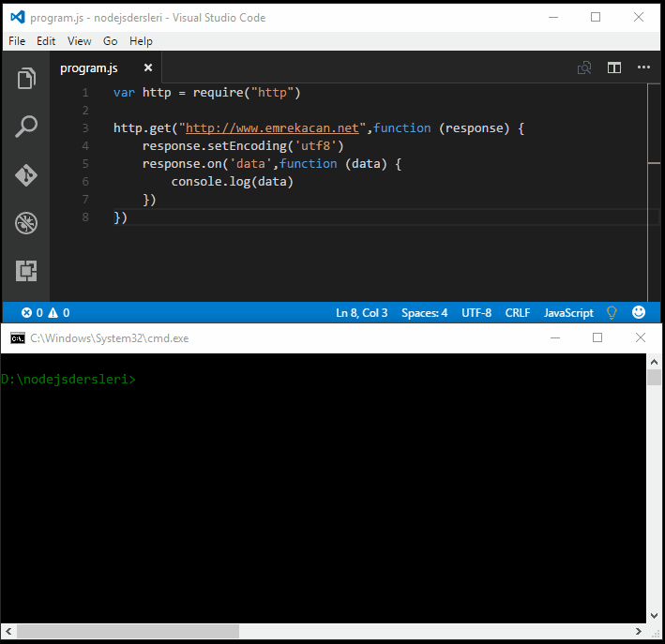The height and width of the screenshot is (644, 665).
Task: Click the errors count icon in status bar
Action: [26, 313]
